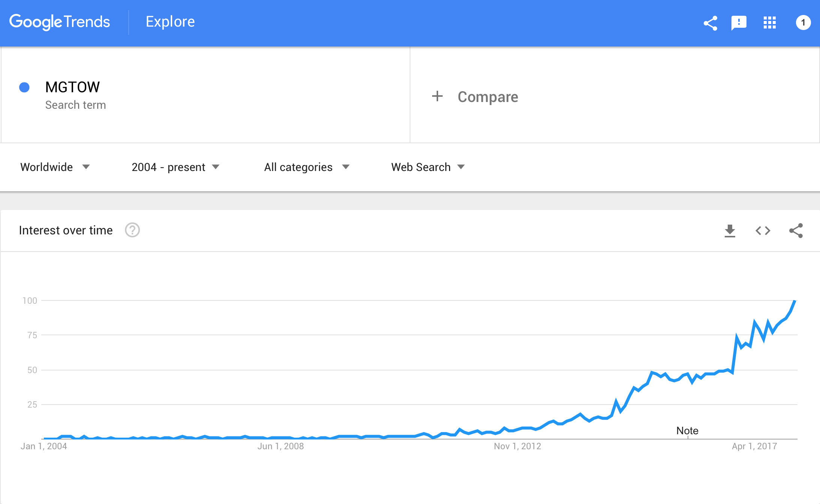820x504 pixels.
Task: Click the help icon beside Interest over time
Action: coord(132,230)
